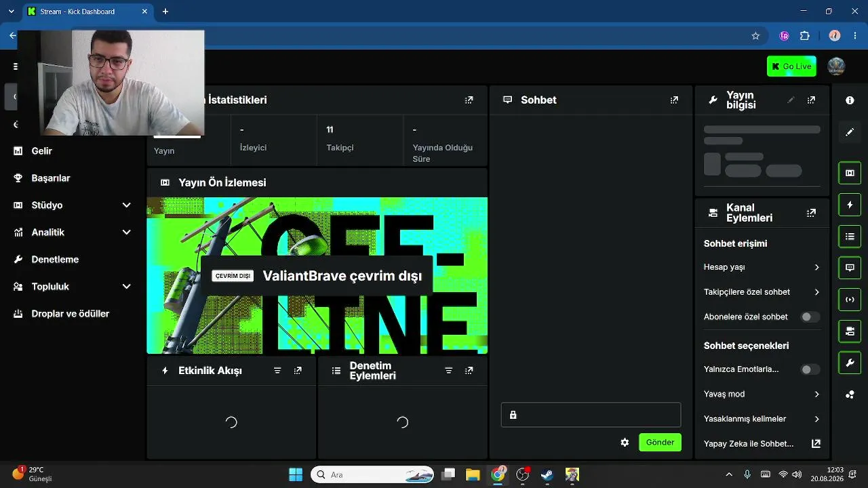This screenshot has height=488, width=868.
Task: Open Steam from the taskbar
Action: click(x=547, y=474)
